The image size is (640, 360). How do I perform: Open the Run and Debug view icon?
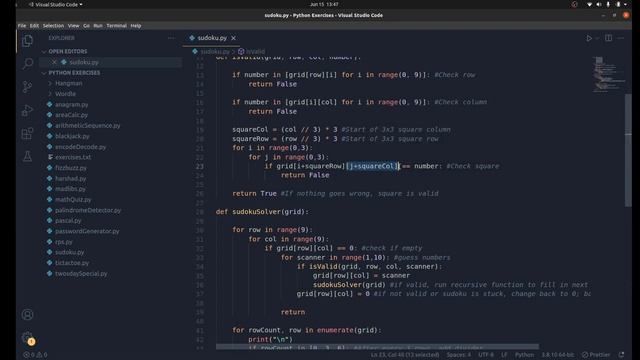27,110
